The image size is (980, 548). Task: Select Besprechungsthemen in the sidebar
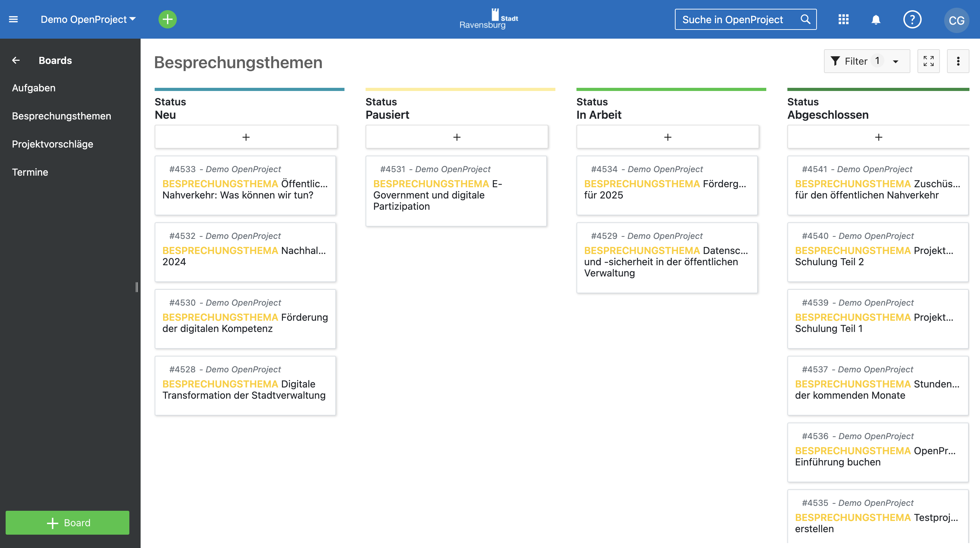[x=62, y=116]
